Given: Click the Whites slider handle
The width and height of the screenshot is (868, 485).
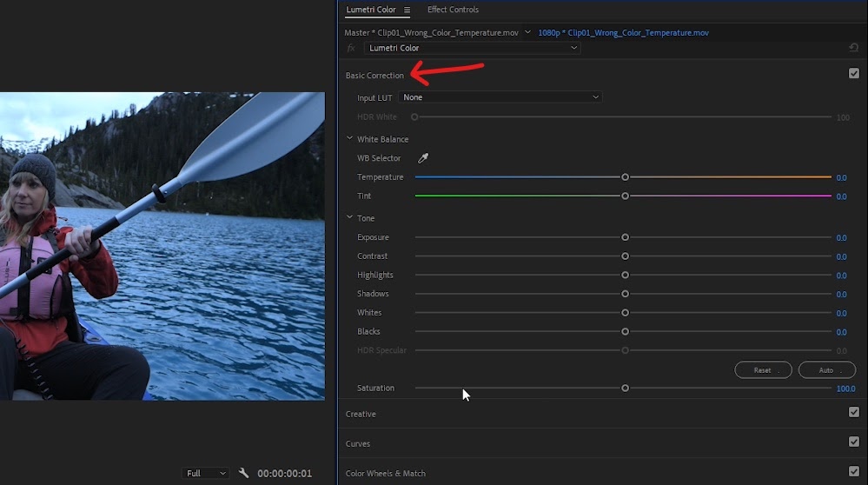Looking at the screenshot, I should click(625, 313).
